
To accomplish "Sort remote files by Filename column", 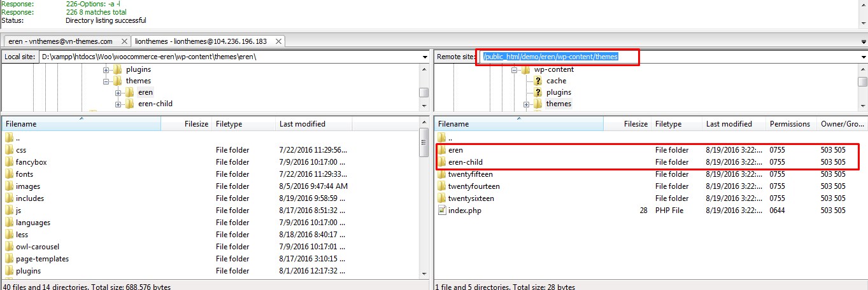I will [x=519, y=124].
